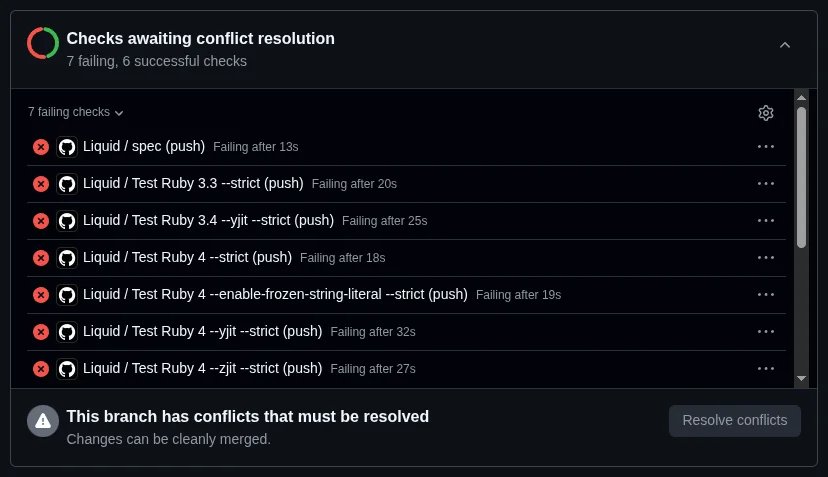This screenshot has width=828, height=477.
Task: Click the Resolve conflicts button
Action: pos(734,421)
